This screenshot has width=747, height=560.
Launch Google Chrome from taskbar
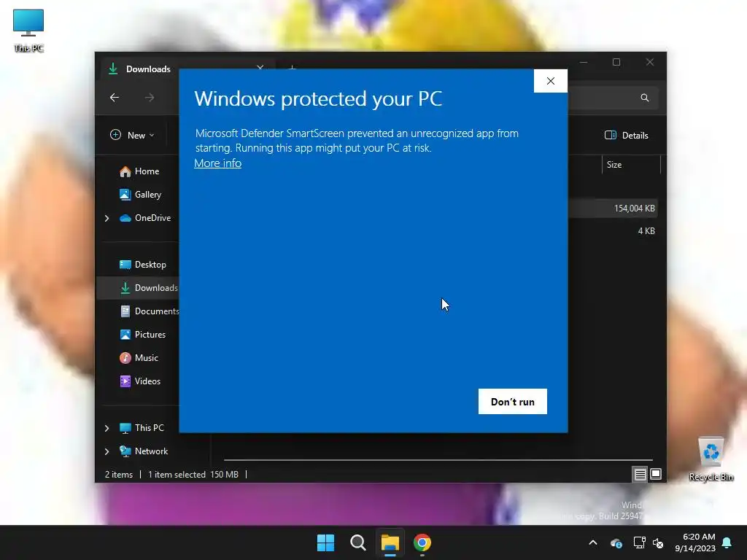[422, 542]
